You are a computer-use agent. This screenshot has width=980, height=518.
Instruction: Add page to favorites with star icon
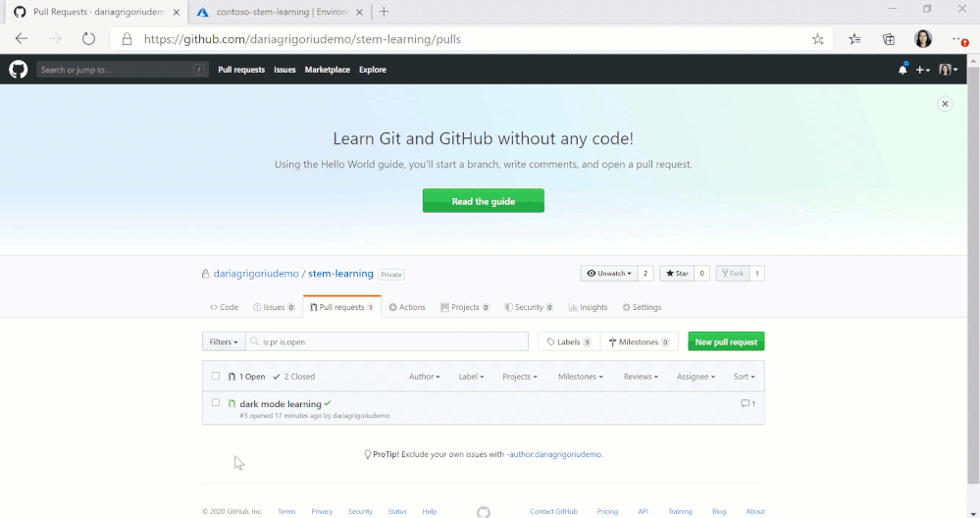[x=817, y=39]
